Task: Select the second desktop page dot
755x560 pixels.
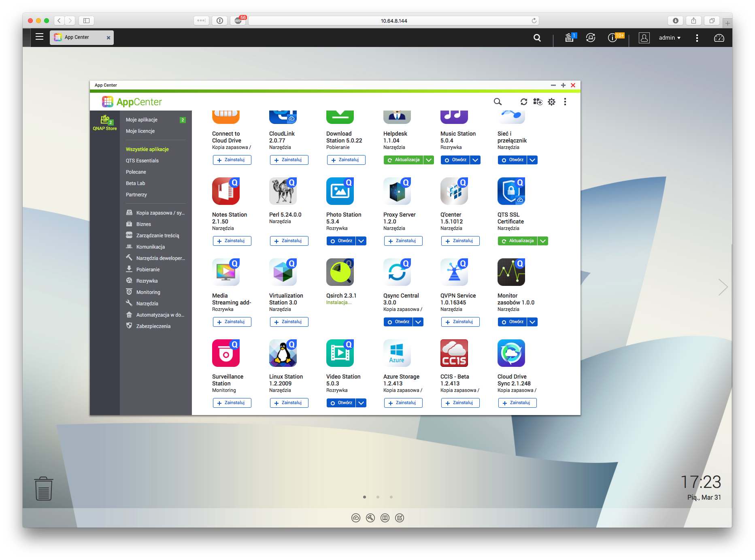Action: [378, 497]
